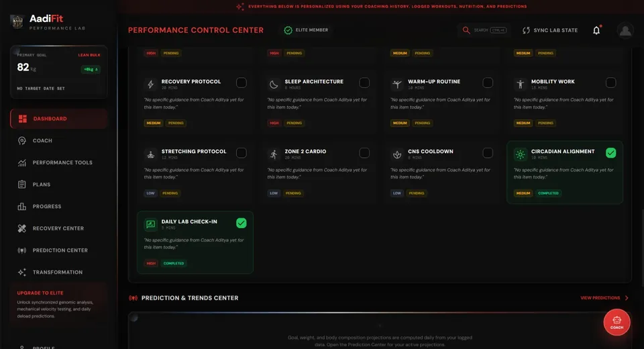Click the +0kg weight change badge
This screenshot has height=349, width=644.
pyautogui.click(x=91, y=70)
